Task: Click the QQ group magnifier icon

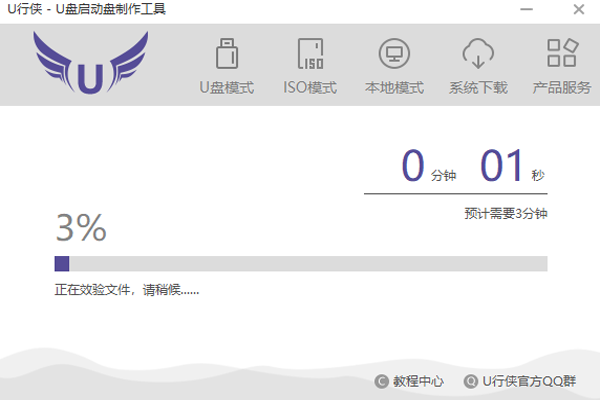Action: 470,381
